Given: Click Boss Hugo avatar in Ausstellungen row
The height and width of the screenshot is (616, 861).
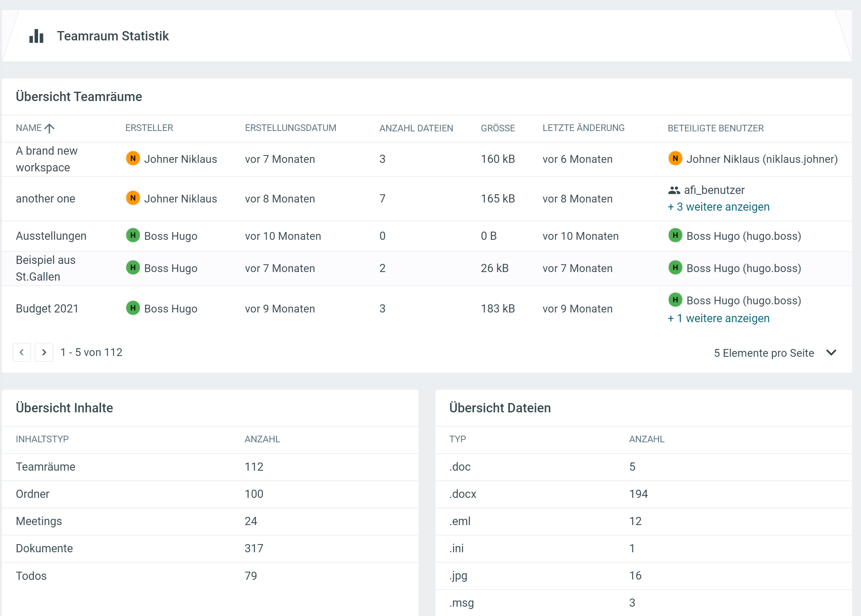Looking at the screenshot, I should pyautogui.click(x=133, y=236).
